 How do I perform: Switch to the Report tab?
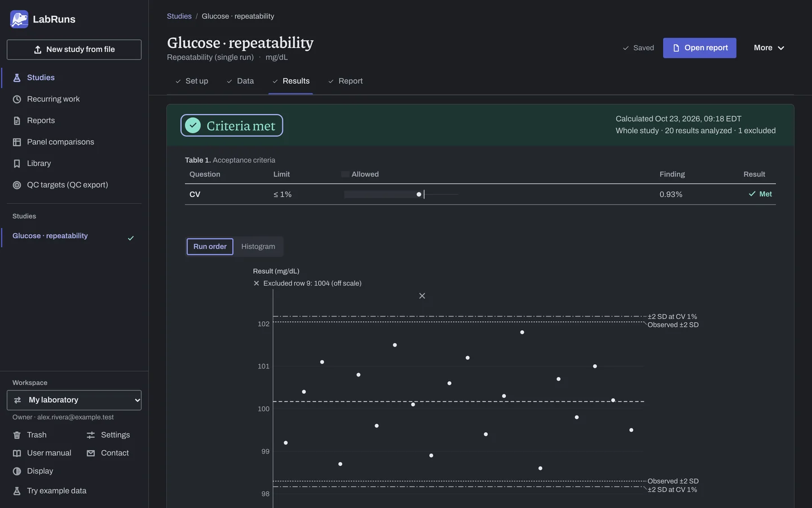coord(345,81)
